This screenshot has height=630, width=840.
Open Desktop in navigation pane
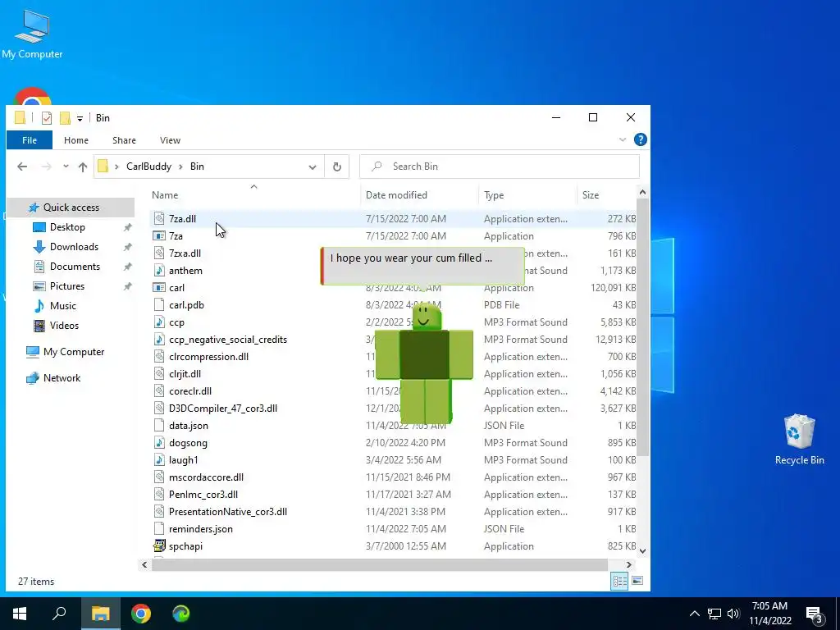(67, 227)
